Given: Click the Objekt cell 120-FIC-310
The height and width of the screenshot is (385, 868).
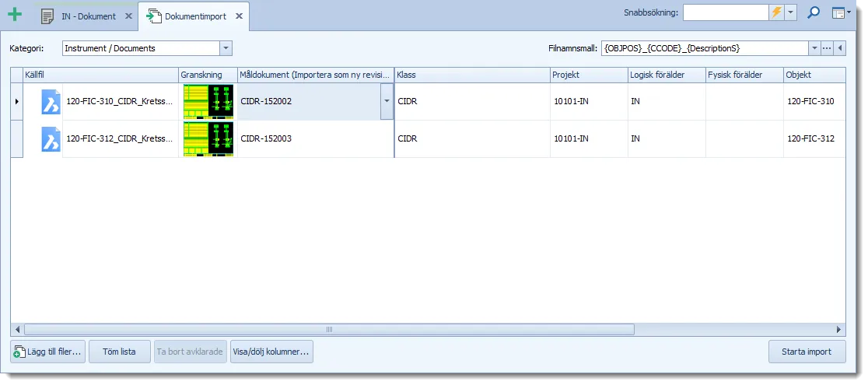Looking at the screenshot, I should [814, 101].
